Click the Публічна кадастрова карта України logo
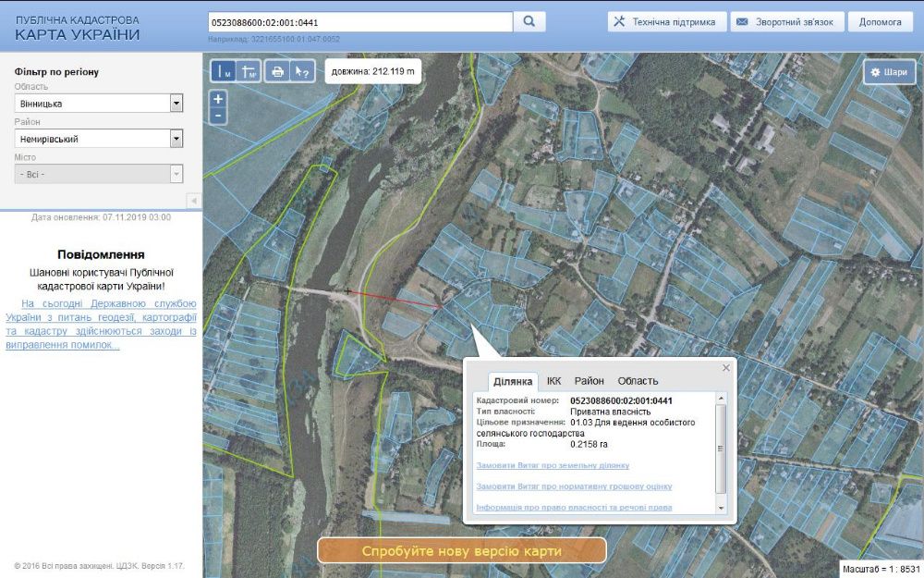924x578 pixels. [78, 28]
